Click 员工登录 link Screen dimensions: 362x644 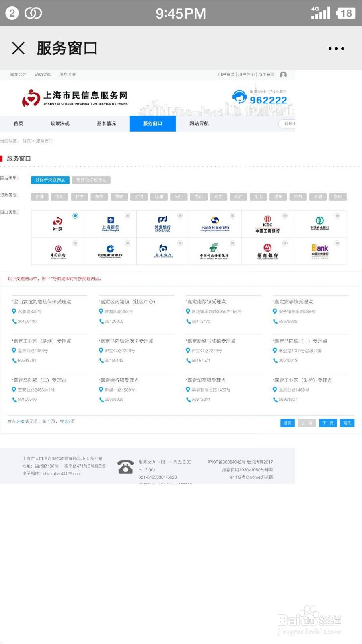(x=266, y=75)
